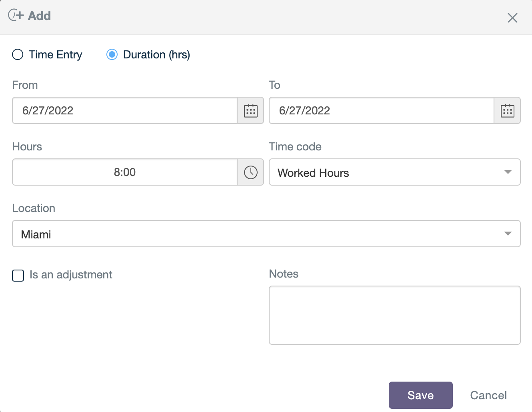532x412 pixels.
Task: Save the time entry
Action: (420, 395)
